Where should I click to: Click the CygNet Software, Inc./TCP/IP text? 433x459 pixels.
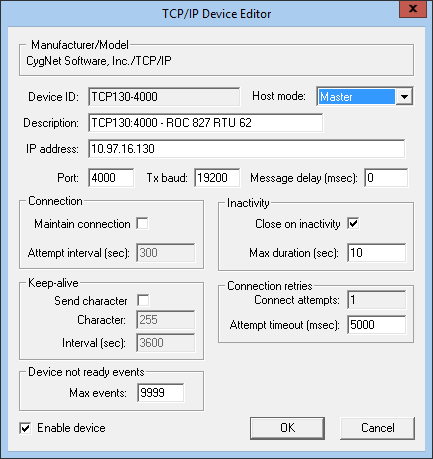99,61
